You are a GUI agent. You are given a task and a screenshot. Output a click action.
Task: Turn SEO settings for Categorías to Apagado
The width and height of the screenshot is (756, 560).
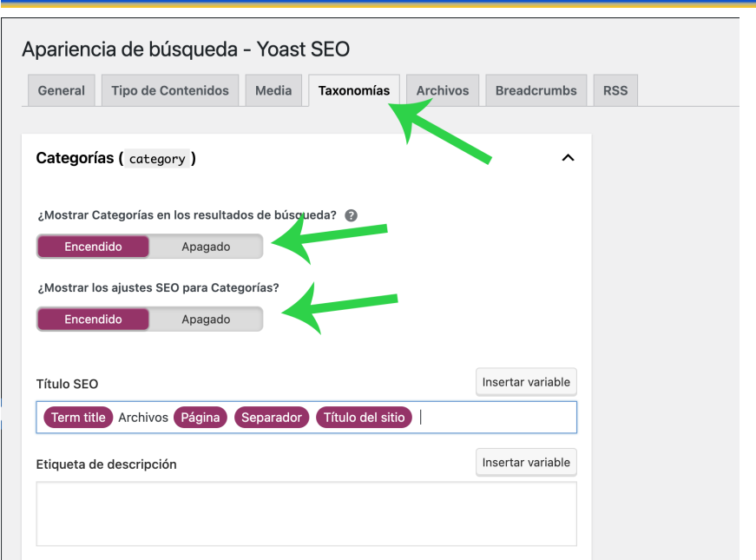click(x=206, y=320)
